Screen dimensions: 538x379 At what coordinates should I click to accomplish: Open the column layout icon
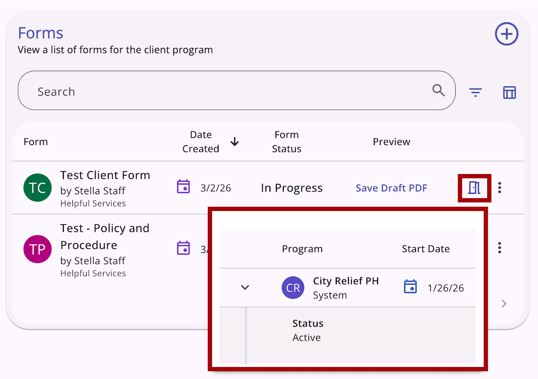coord(509,92)
